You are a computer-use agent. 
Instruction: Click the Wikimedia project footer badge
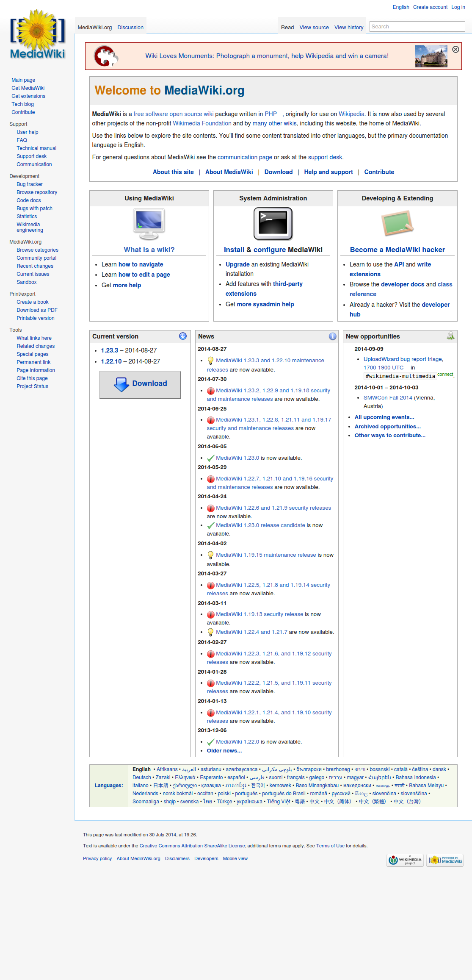[x=405, y=860]
